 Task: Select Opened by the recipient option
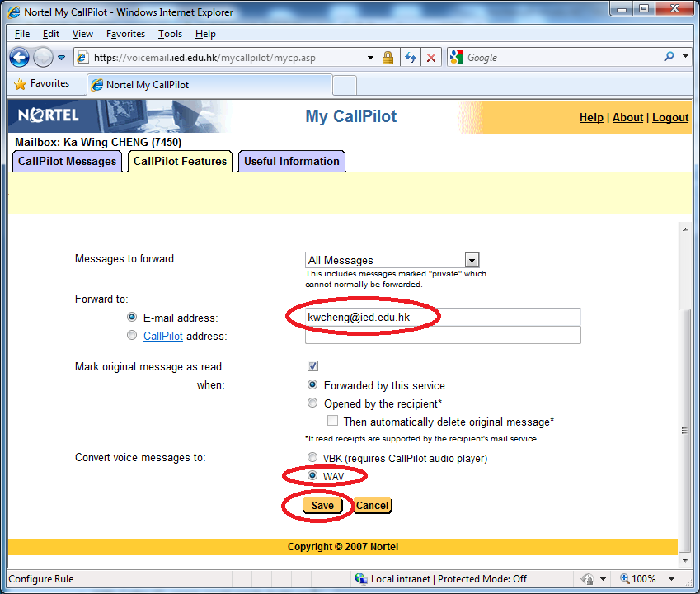[x=312, y=403]
